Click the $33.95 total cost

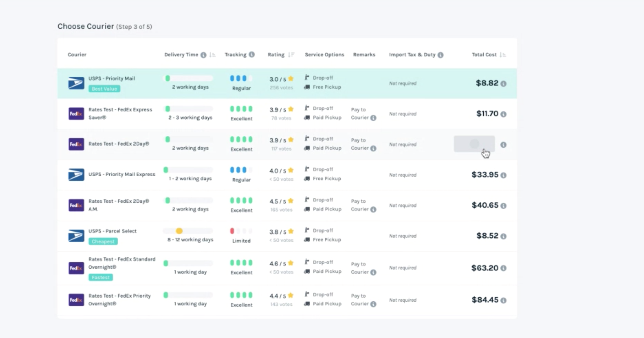click(x=485, y=175)
